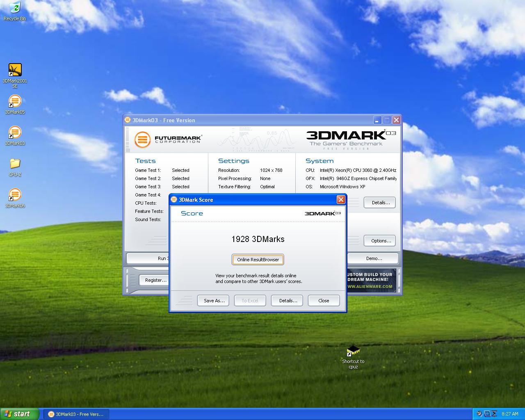Select the 3DMark2001 SE desktop shortcut
This screenshot has height=420, width=525.
(x=15, y=76)
